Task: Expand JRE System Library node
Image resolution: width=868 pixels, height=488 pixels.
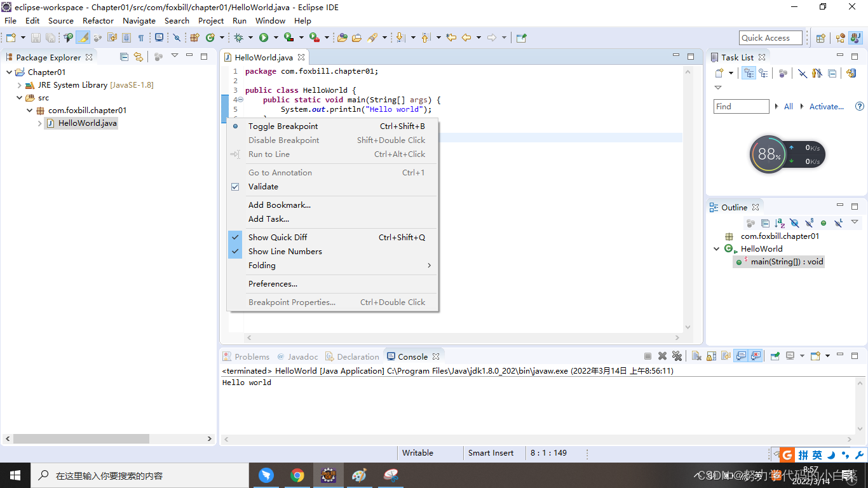Action: click(x=20, y=85)
